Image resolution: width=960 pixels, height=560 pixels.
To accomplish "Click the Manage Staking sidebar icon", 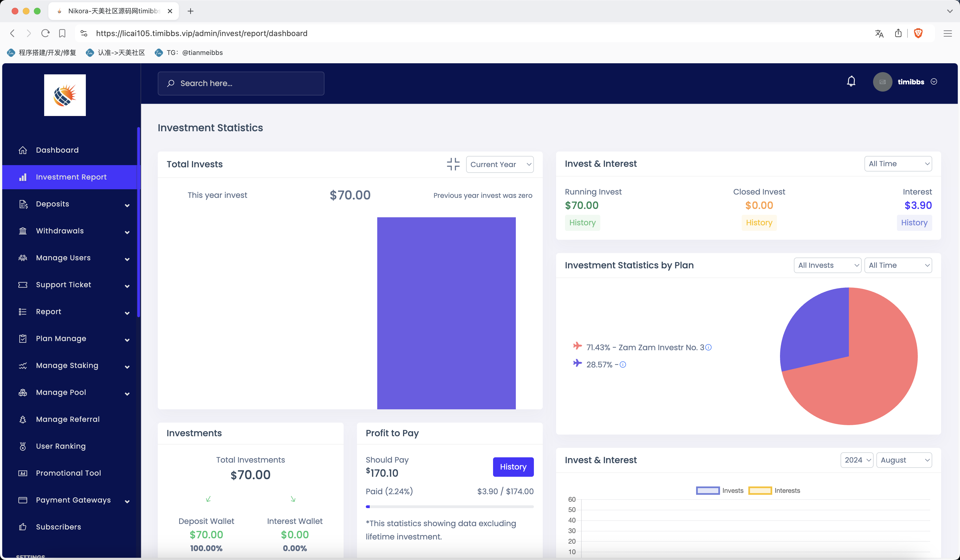I will tap(23, 365).
